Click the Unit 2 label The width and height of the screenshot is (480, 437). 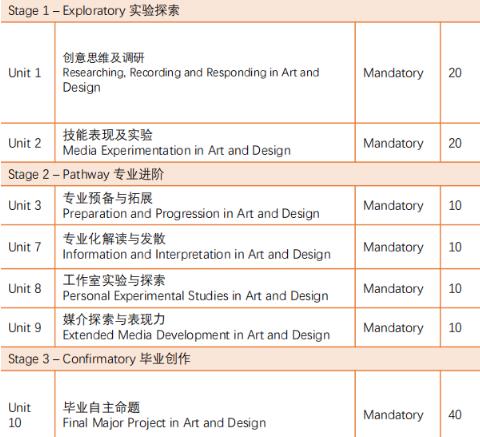[x=25, y=143]
